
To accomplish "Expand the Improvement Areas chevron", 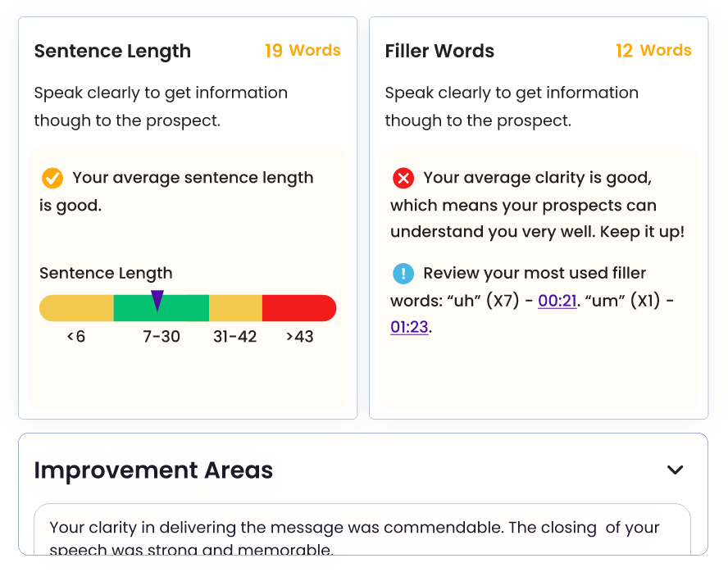I will [675, 470].
